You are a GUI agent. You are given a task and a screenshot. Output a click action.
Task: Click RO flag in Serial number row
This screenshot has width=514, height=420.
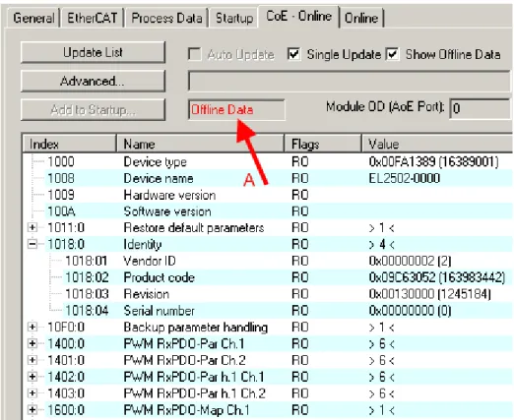tap(300, 311)
